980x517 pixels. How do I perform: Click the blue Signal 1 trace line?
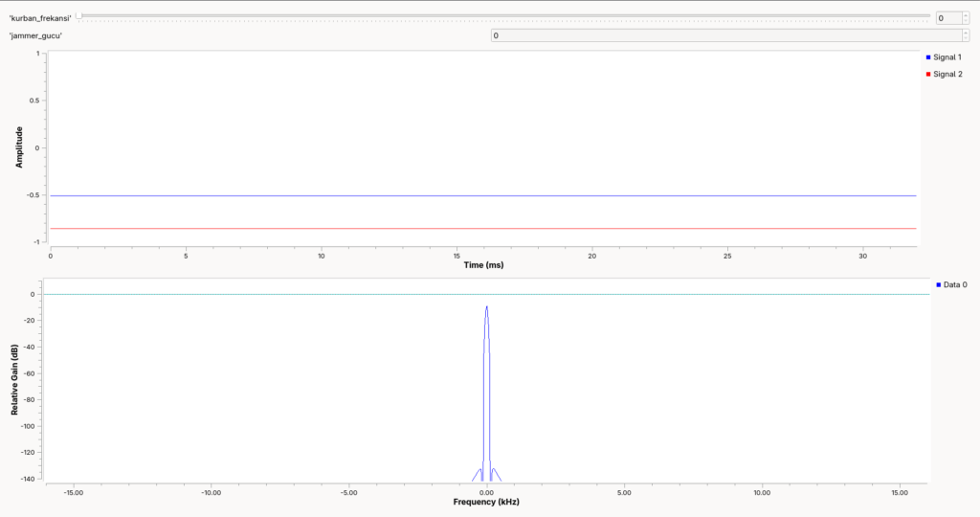[483, 195]
